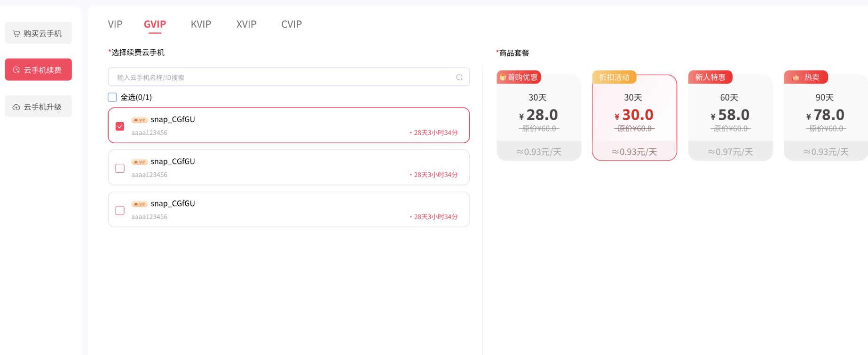Click VIP badge on first snap_CGfGU
Viewport: 868px width, 355px height.
tap(139, 120)
